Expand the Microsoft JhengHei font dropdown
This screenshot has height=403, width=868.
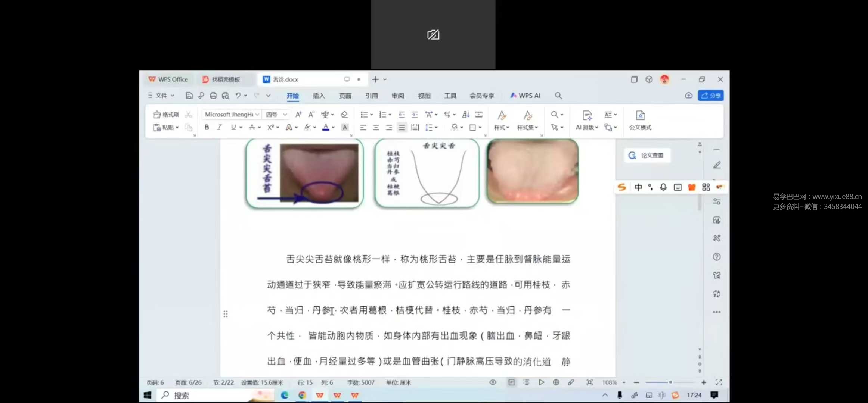[x=257, y=115]
